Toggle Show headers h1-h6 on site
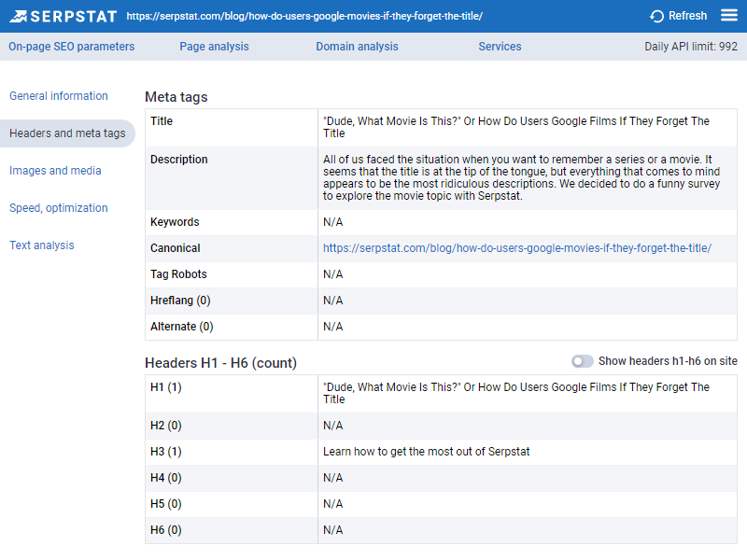The width and height of the screenshot is (747, 560). [582, 361]
